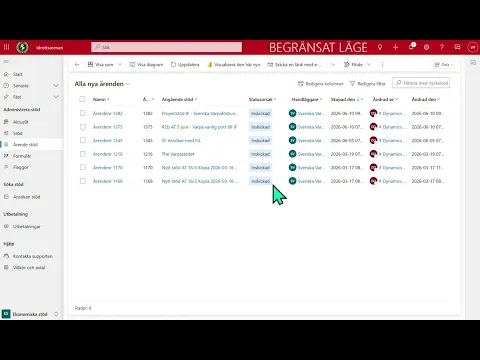Screen dimensions: 480x360
Task: Open help question mark icon
Action: pyautogui.click(x=442, y=47)
